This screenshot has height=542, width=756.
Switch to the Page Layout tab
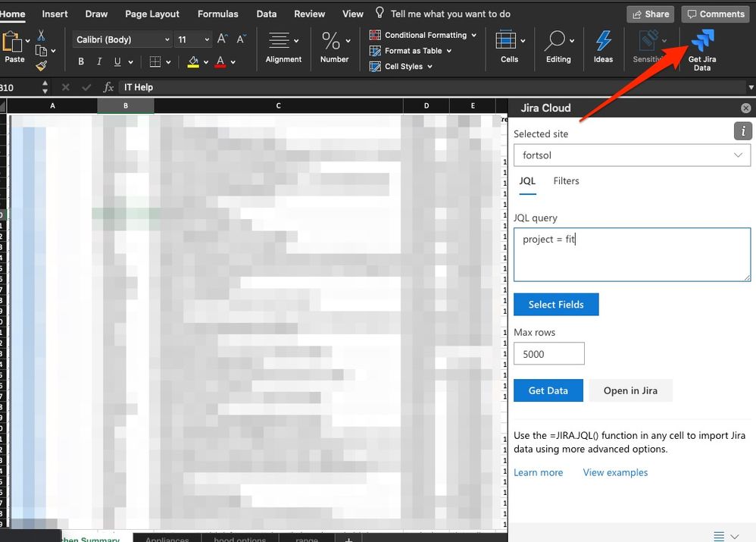tap(152, 14)
